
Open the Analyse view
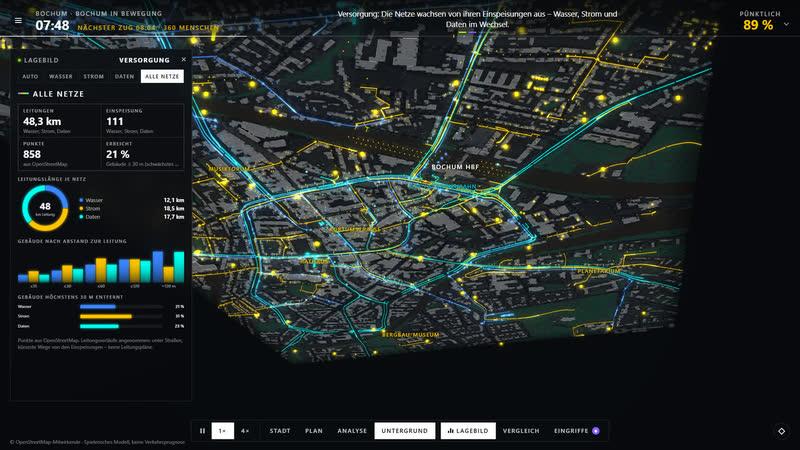pos(352,431)
